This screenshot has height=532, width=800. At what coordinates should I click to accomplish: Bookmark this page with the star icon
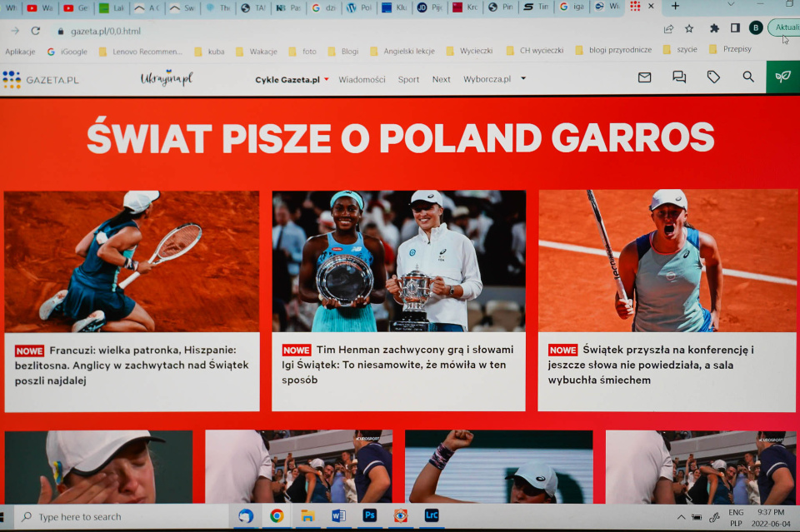[689, 28]
